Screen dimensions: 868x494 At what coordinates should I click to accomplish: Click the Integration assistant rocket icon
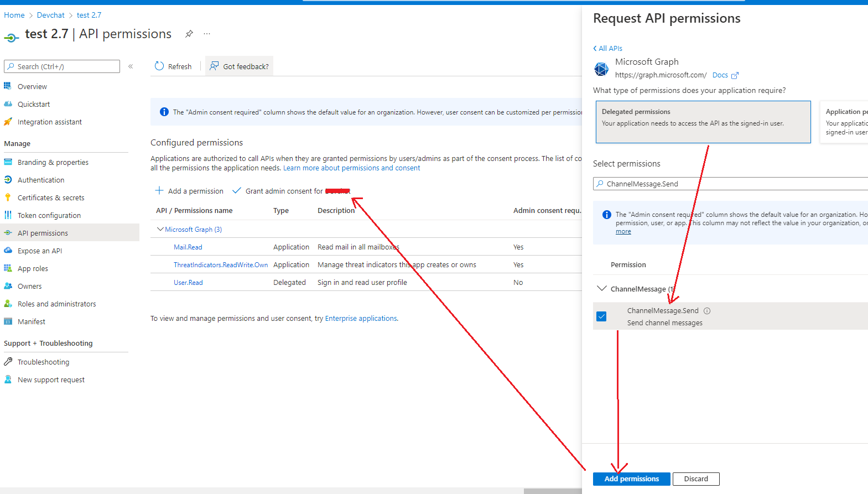(8, 121)
